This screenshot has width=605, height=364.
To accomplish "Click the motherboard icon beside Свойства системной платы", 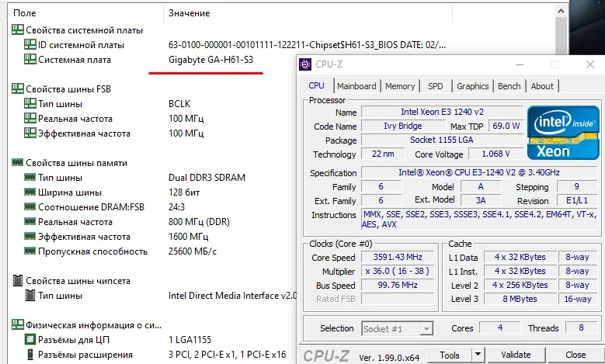I will (17, 29).
